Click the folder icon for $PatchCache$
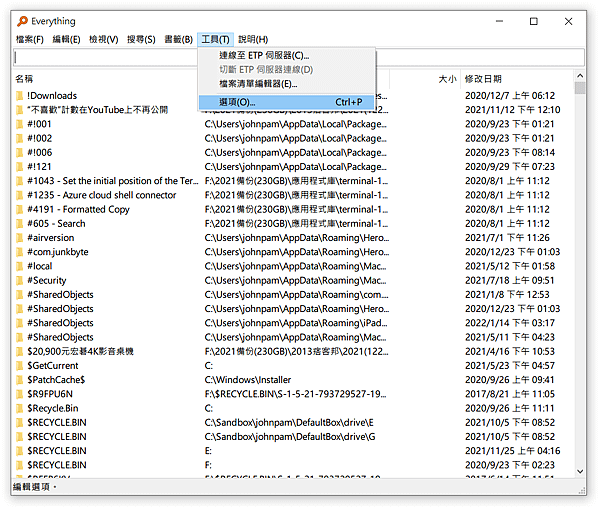The width and height of the screenshot is (600, 508). 20,380
